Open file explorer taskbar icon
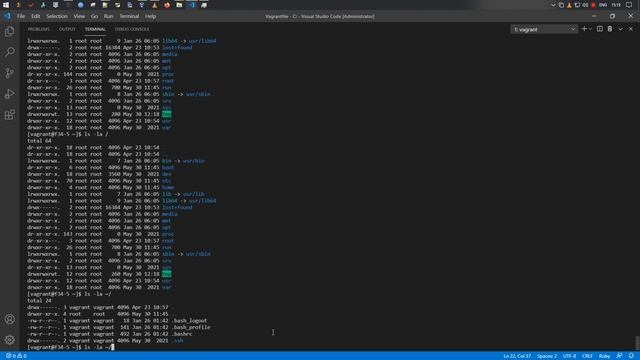This screenshot has width=640, height=360. (x=179, y=5)
